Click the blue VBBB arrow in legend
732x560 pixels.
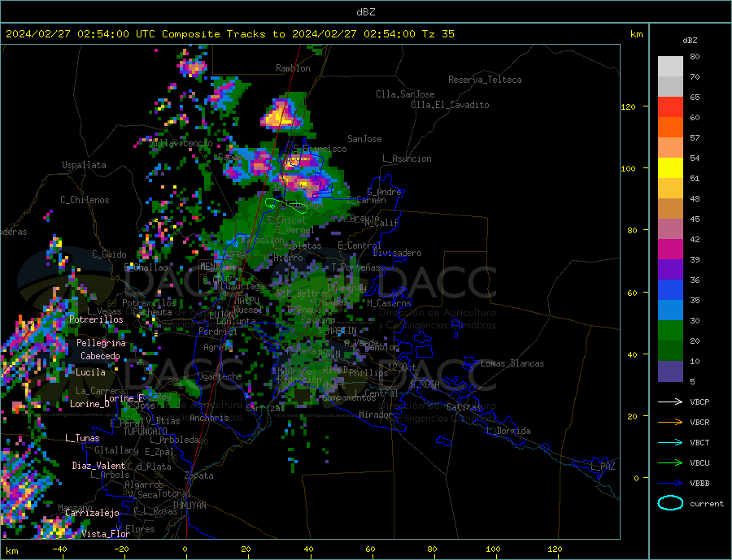670,483
